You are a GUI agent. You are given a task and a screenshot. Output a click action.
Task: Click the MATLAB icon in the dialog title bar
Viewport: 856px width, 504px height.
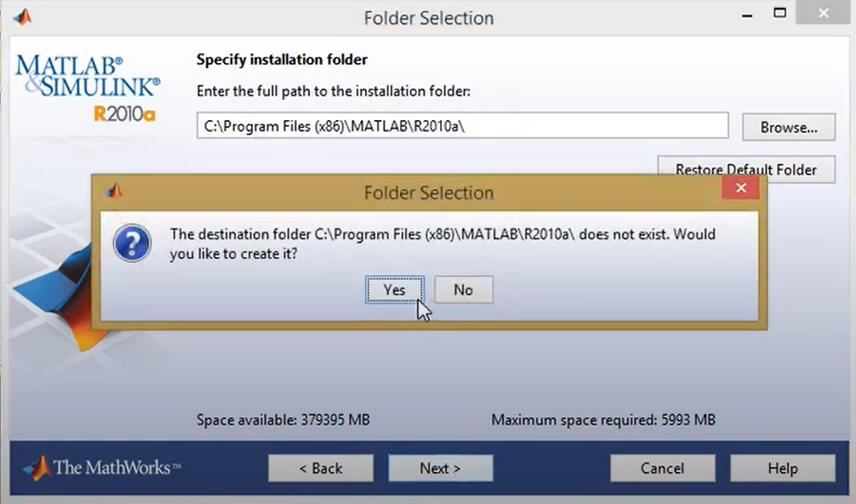(x=113, y=191)
